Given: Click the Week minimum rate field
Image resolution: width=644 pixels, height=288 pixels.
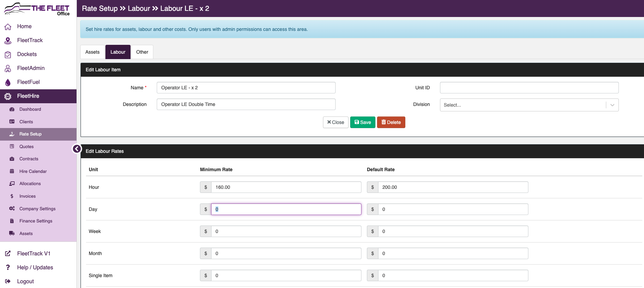Looking at the screenshot, I should 286,231.
